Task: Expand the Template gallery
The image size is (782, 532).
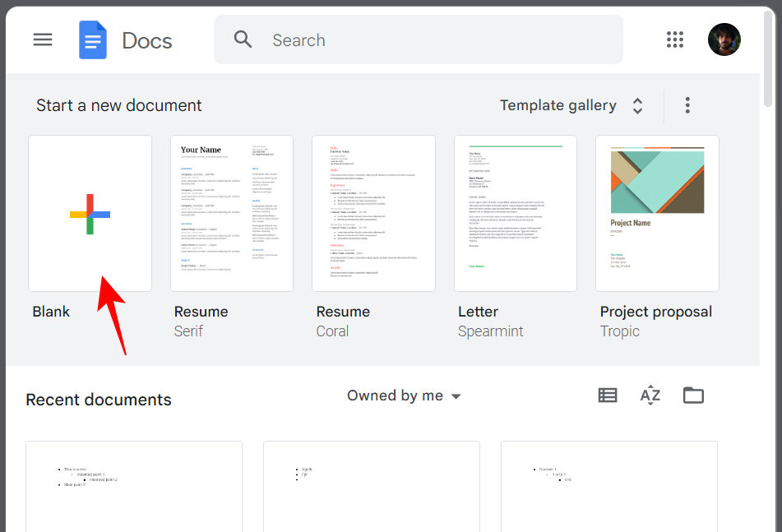Action: pos(571,105)
